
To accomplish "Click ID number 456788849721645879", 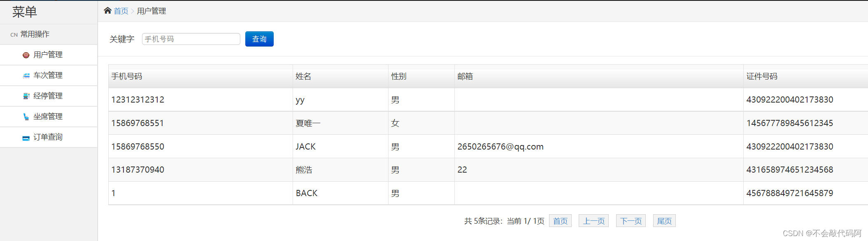I will tap(789, 193).
